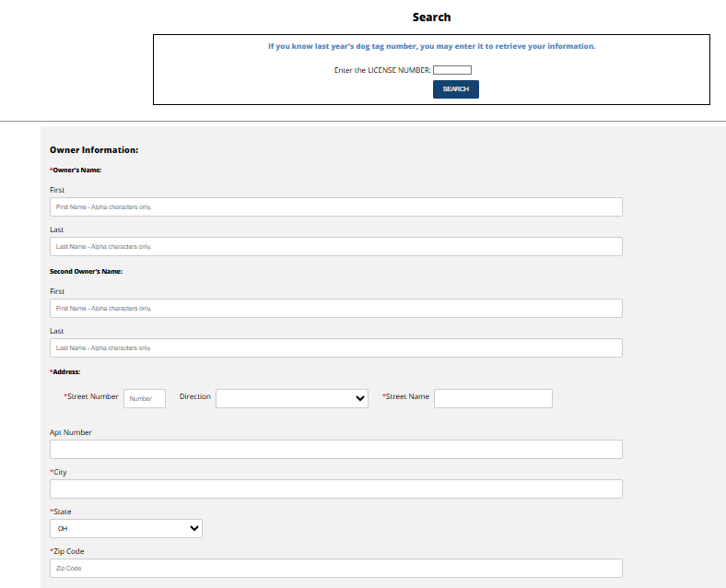Click Second Owner's first name field
Image resolution: width=726 pixels, height=588 pixels.
point(335,309)
